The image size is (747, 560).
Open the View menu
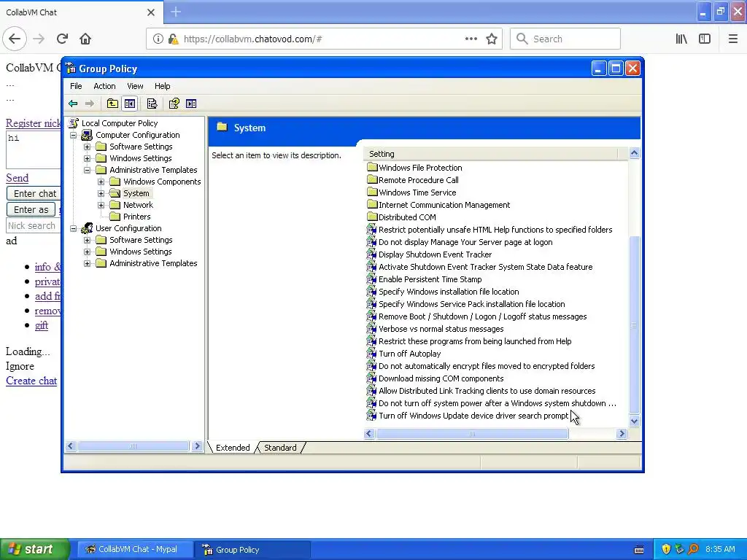[x=135, y=86]
